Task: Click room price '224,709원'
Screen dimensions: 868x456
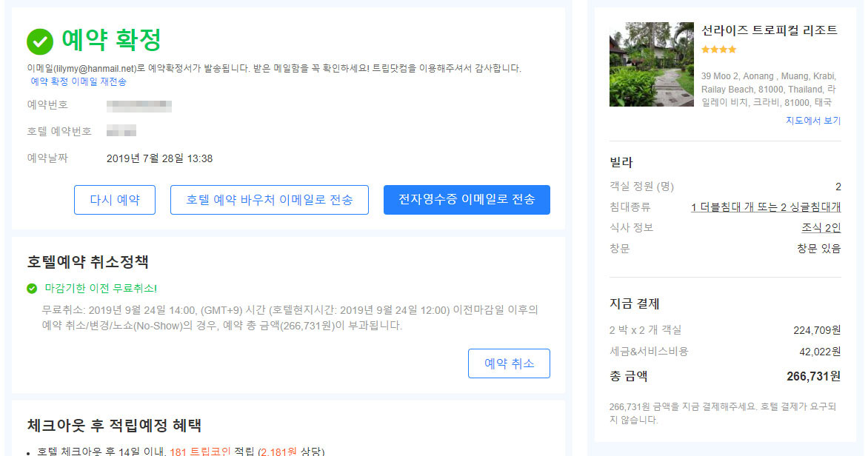Action: [816, 330]
